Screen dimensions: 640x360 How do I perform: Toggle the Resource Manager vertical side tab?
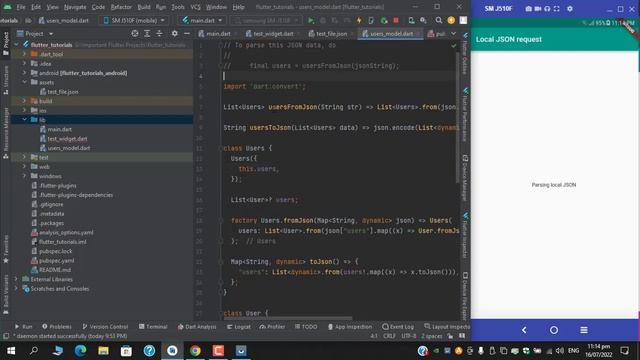6,133
